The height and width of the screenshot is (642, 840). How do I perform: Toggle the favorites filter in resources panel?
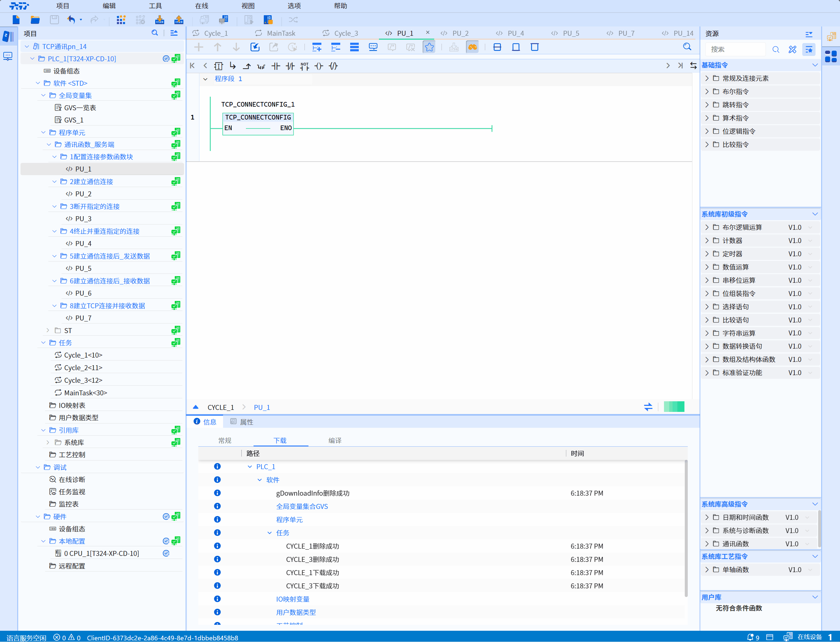[809, 49]
